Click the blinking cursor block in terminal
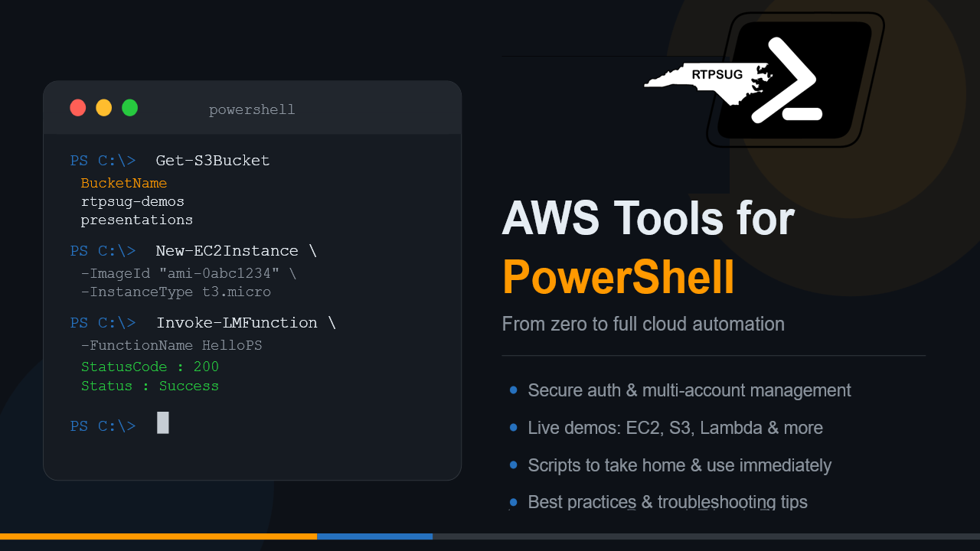 tap(162, 422)
